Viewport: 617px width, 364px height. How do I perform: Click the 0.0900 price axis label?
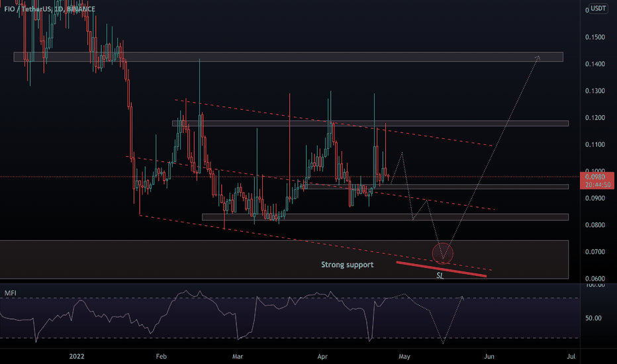click(595, 198)
